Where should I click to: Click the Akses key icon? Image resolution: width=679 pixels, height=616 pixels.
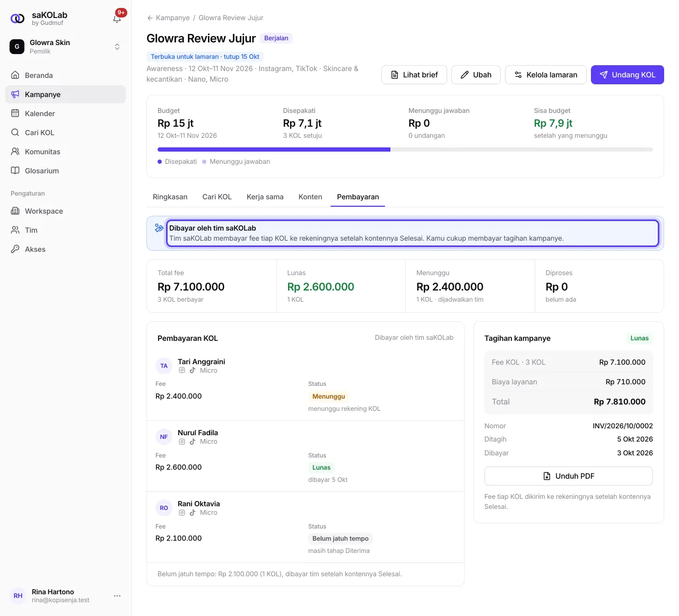tap(15, 249)
